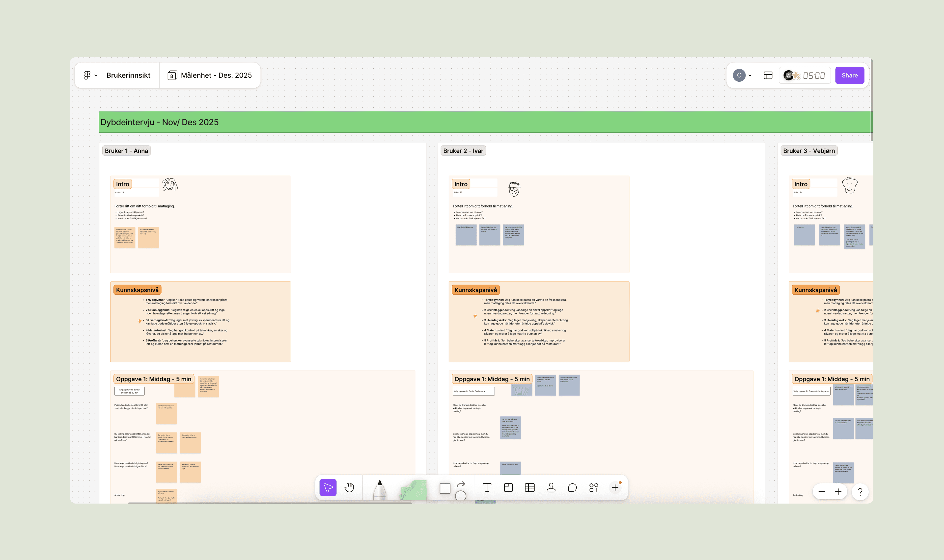Image resolution: width=944 pixels, height=560 pixels.
Task: Open widgets and templates shapes icon
Action: [594, 487]
